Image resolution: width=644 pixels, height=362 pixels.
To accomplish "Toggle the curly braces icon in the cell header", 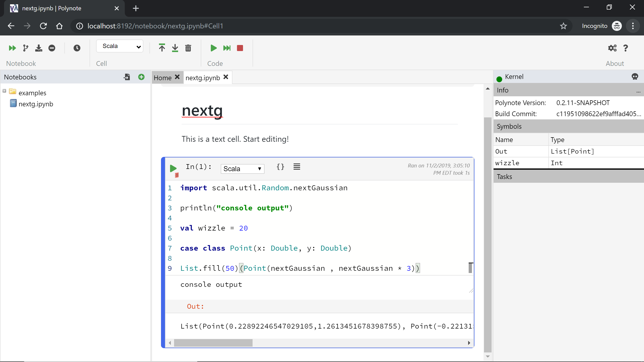I will tap(280, 167).
